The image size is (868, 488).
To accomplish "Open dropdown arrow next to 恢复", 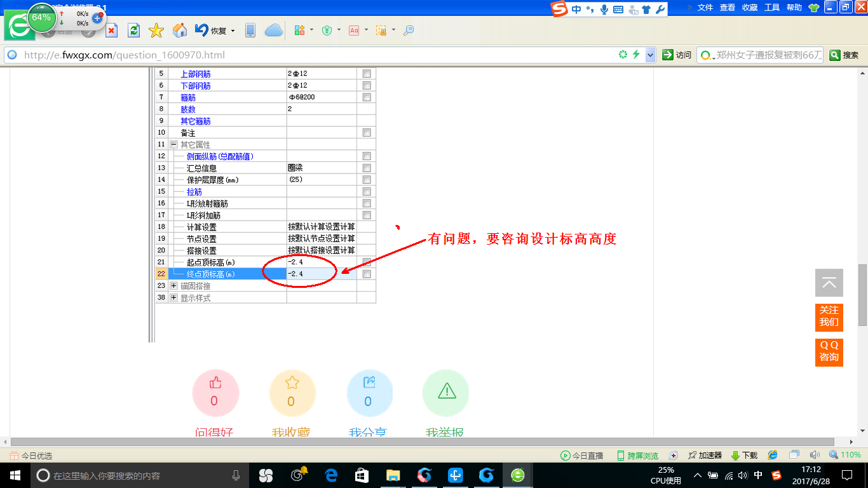I will [x=233, y=30].
